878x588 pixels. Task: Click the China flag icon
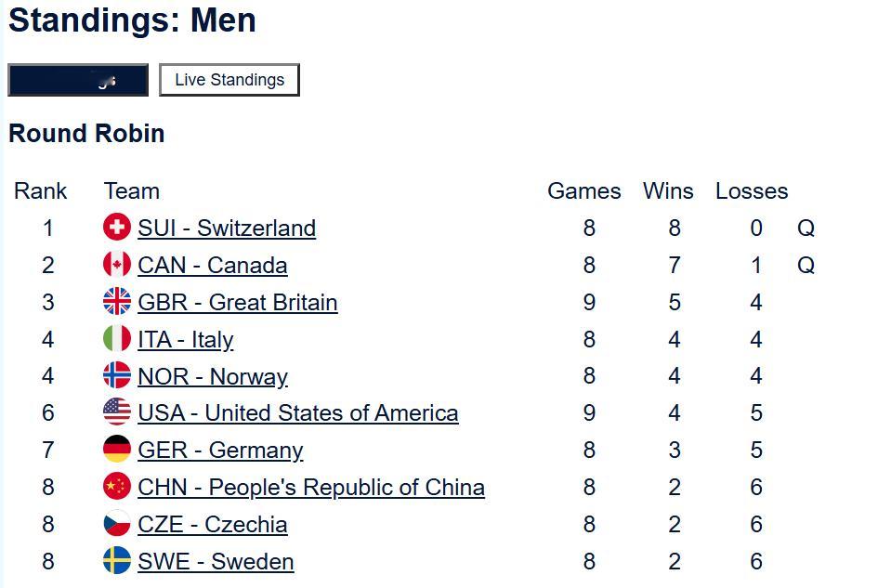(x=117, y=487)
